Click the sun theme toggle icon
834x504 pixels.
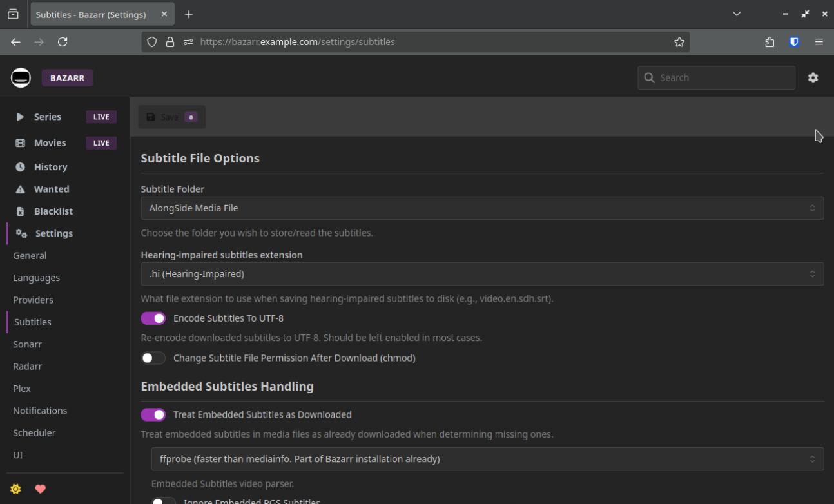(x=16, y=489)
